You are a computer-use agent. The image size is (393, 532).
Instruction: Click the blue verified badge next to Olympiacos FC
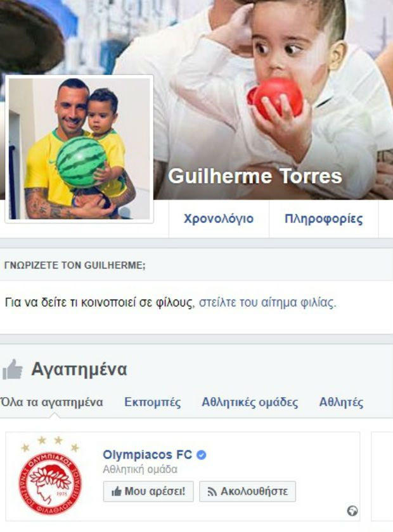click(x=202, y=455)
